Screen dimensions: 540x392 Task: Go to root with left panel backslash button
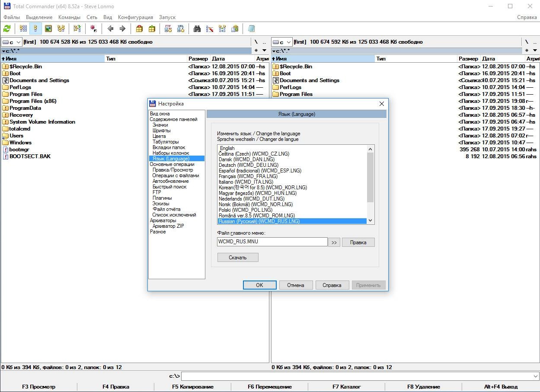click(x=256, y=42)
